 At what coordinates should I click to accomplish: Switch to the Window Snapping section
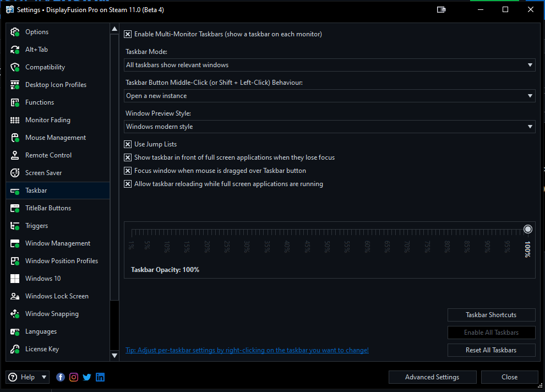pos(52,314)
